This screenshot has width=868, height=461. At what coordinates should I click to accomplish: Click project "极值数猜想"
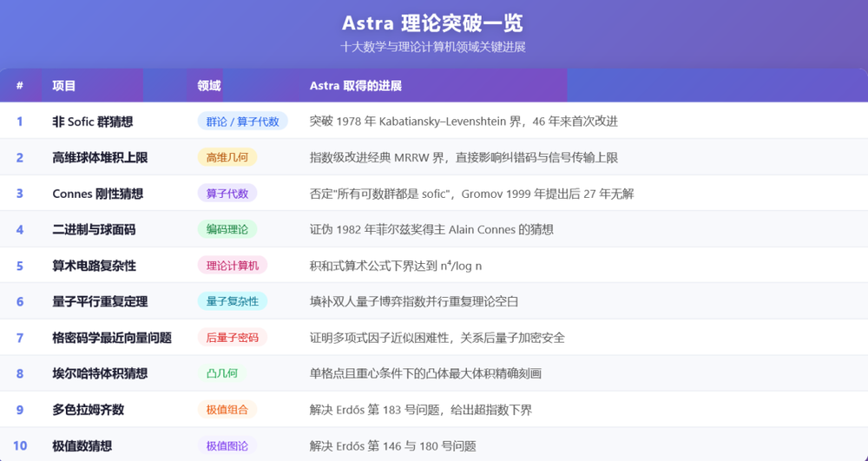click(82, 446)
